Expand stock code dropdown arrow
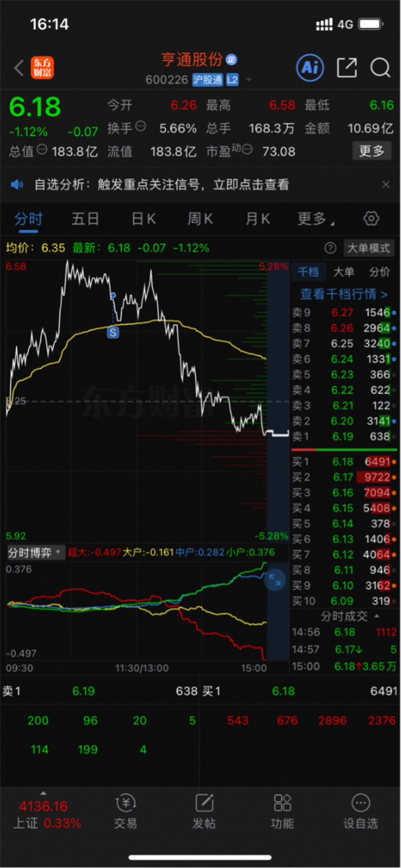Screen dimensions: 401x868 pyautogui.click(x=249, y=80)
